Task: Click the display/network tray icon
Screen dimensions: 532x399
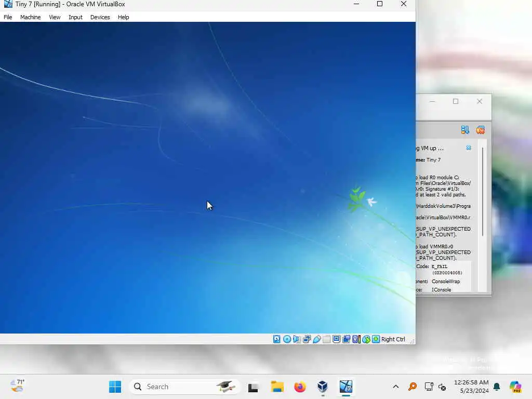Action: (x=429, y=387)
